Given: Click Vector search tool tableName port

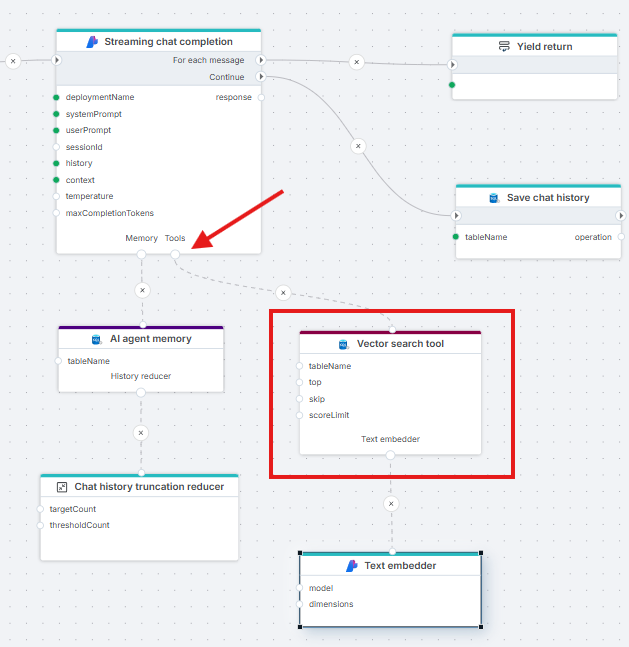Looking at the screenshot, I should coord(300,366).
